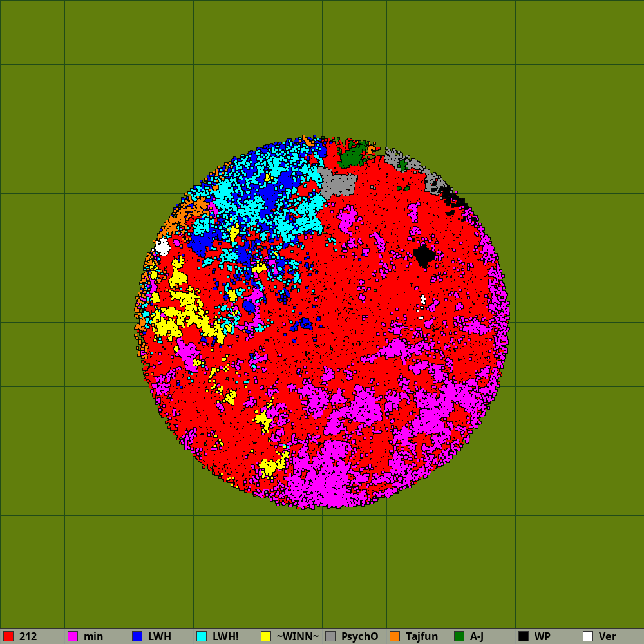The width and height of the screenshot is (644, 644).
Task: Click the magenta swatch for min
Action: click(73, 636)
